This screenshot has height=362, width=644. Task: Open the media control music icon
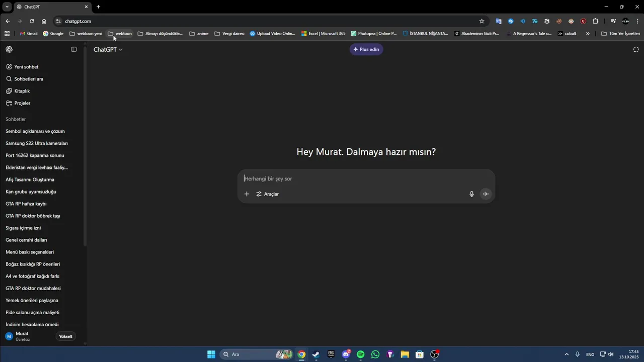[613, 21]
